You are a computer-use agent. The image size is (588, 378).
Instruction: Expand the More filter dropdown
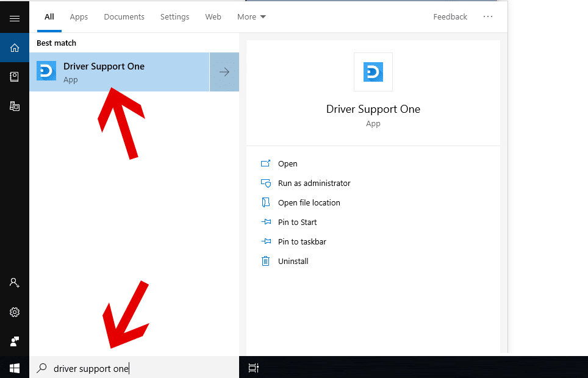tap(251, 17)
